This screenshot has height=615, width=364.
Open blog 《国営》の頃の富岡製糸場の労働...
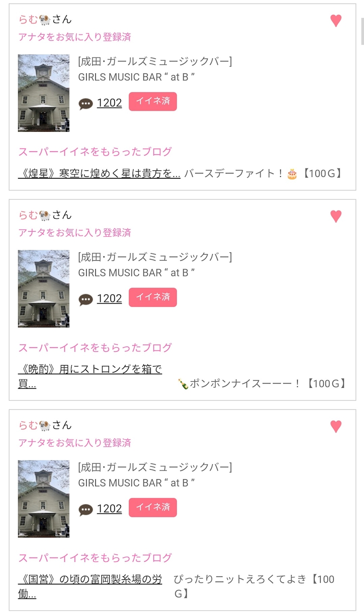[x=90, y=586]
